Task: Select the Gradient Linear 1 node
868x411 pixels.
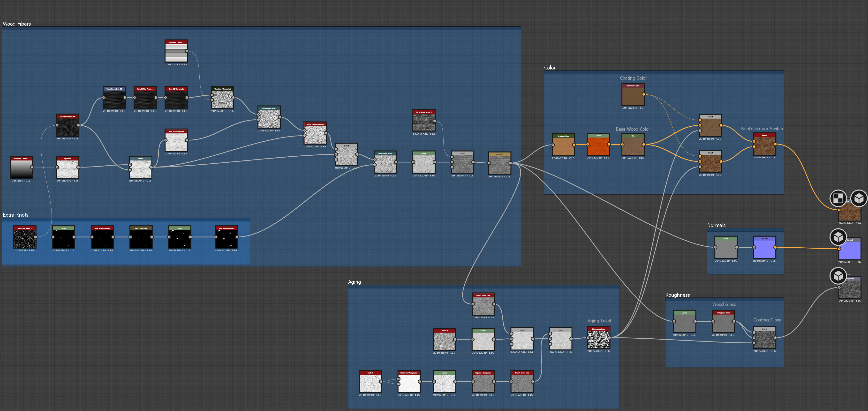Action: click(21, 167)
